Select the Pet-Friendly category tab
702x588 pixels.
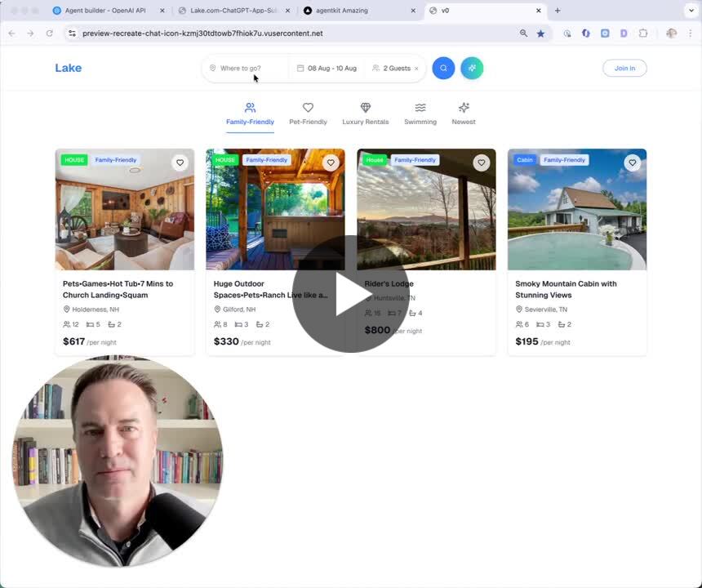308,114
